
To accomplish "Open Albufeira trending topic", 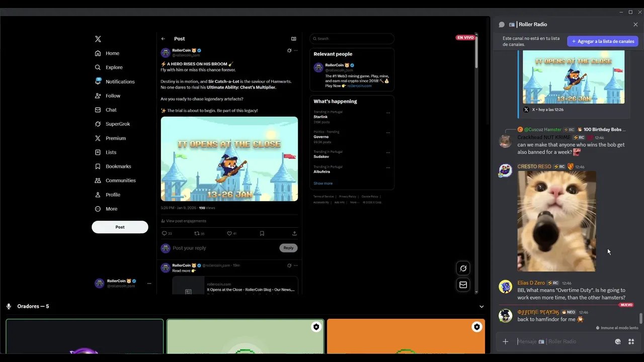I will pos(322,171).
